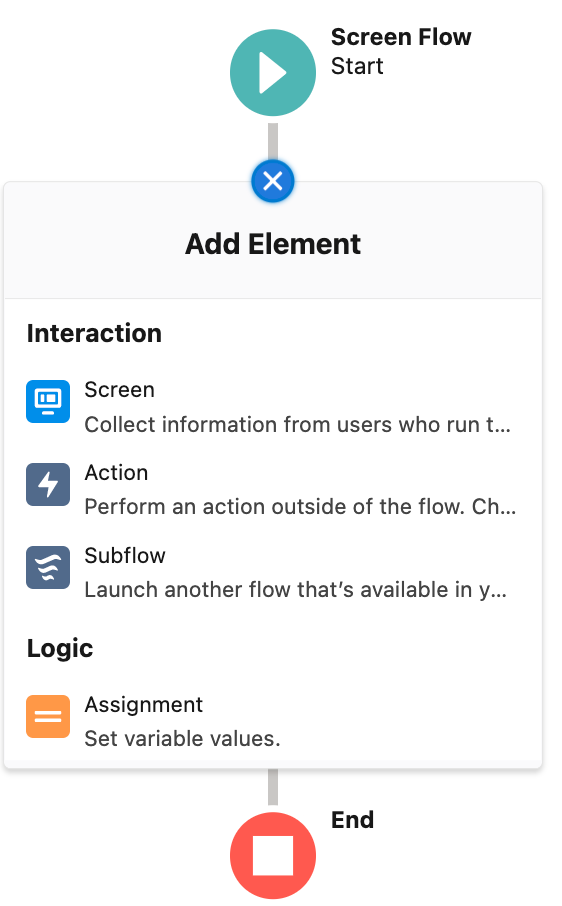
Task: Select the 'Launch another flow' description text
Action: 296,590
